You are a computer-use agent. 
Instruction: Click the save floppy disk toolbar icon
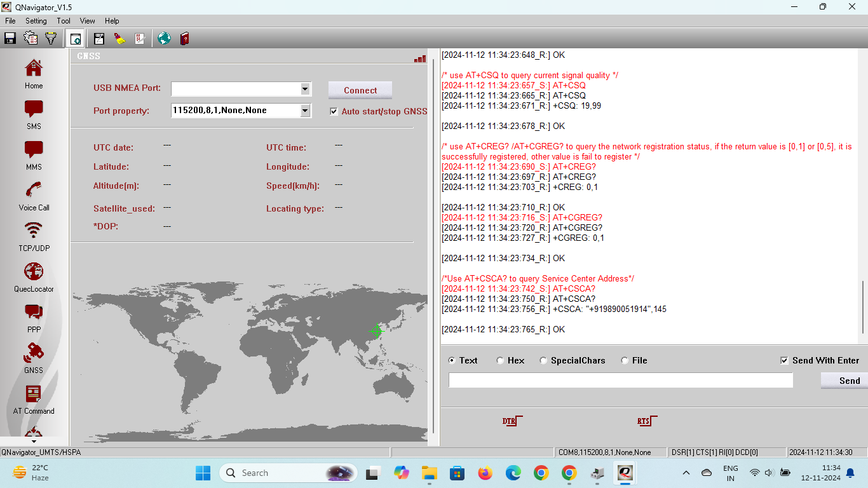(10, 39)
